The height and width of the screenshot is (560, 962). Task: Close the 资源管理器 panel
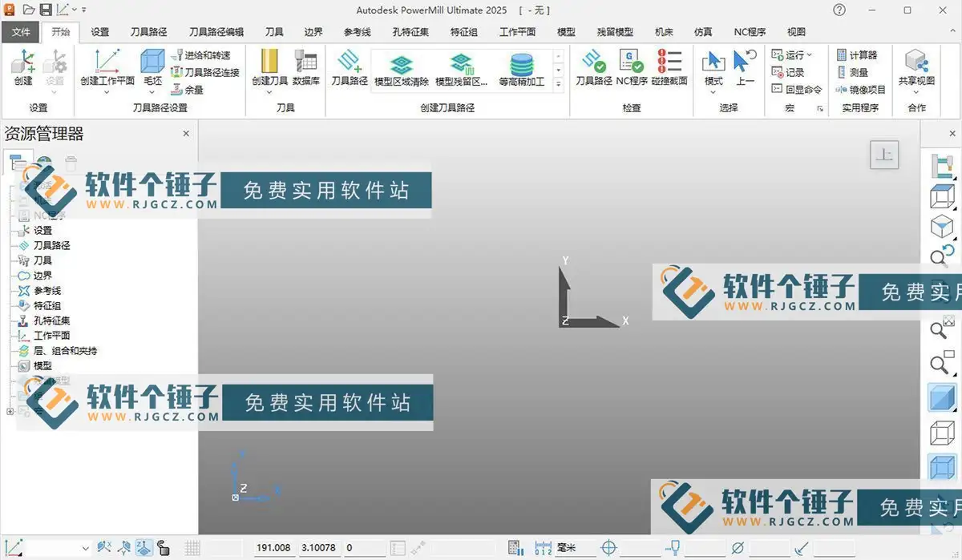[186, 134]
